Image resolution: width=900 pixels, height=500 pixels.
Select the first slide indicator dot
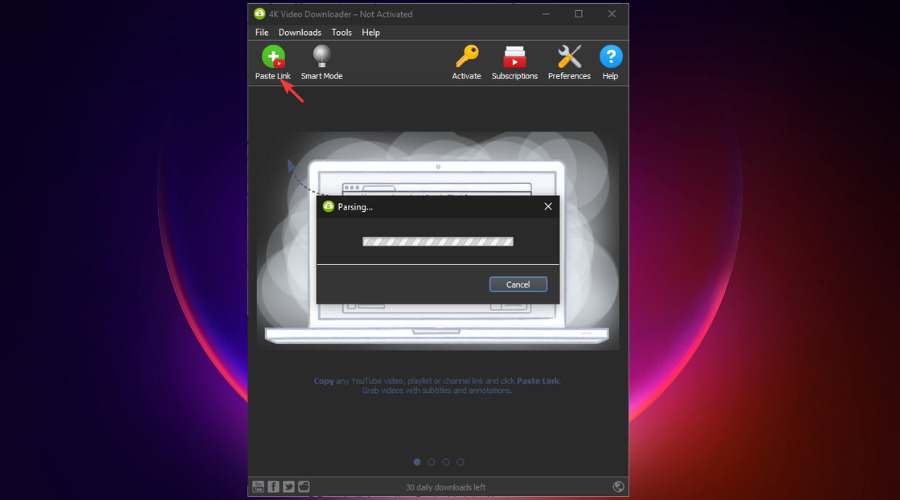point(417,462)
